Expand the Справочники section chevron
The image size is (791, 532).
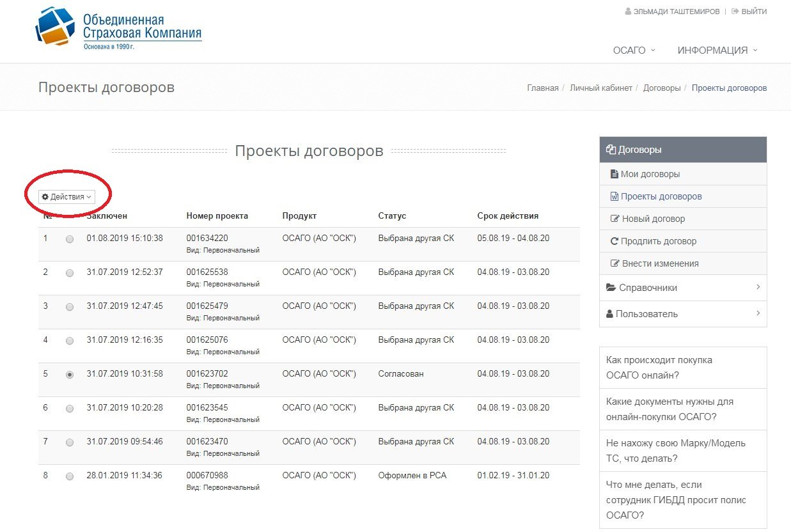758,287
